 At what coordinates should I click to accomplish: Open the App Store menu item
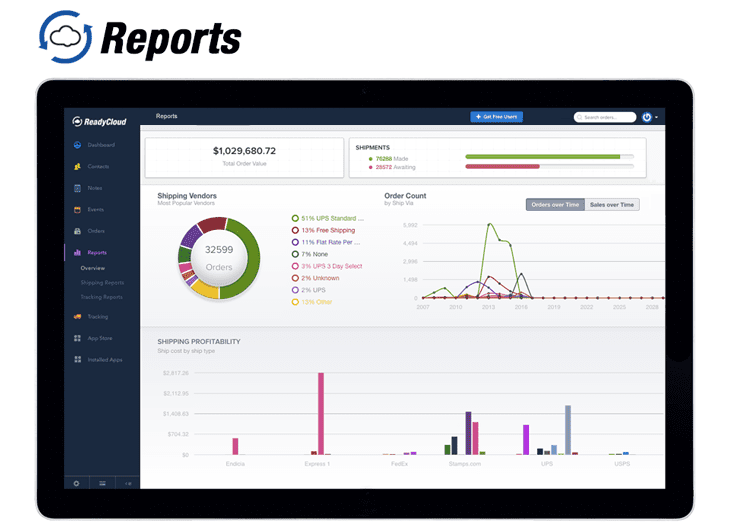[x=100, y=338]
